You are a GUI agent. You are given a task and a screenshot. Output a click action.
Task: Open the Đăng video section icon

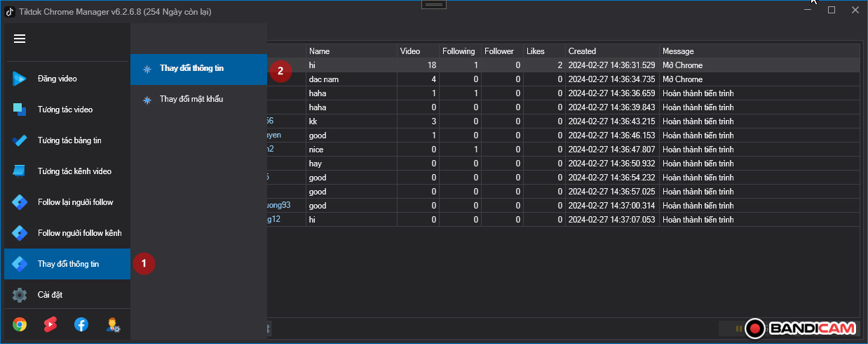tap(20, 79)
